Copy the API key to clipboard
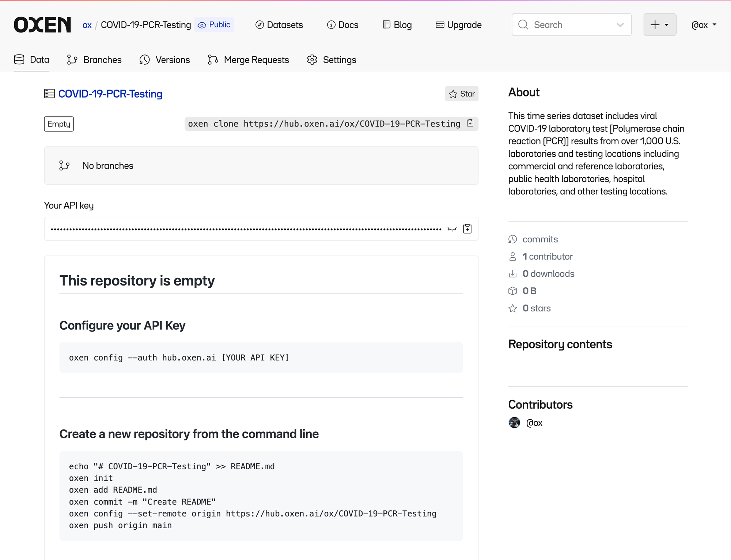Image resolution: width=731 pixels, height=560 pixels. [x=467, y=229]
